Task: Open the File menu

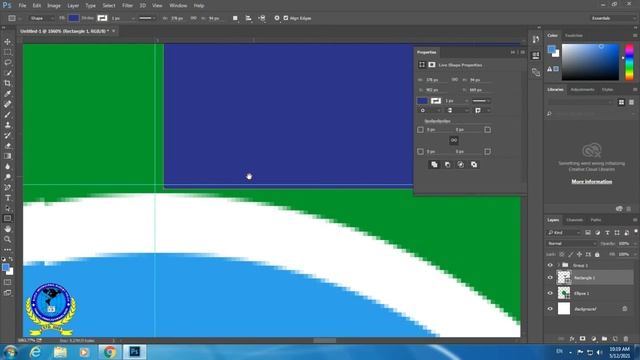Action: (x=22, y=6)
